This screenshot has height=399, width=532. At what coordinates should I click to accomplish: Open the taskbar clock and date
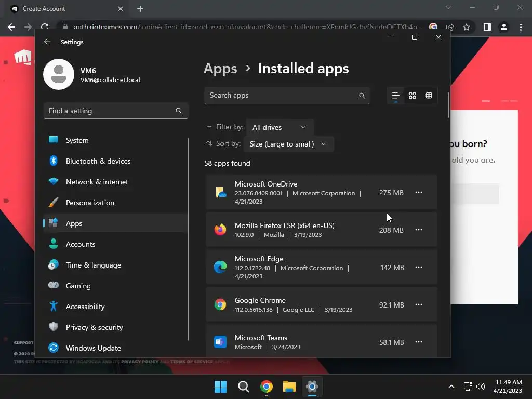(x=508, y=387)
